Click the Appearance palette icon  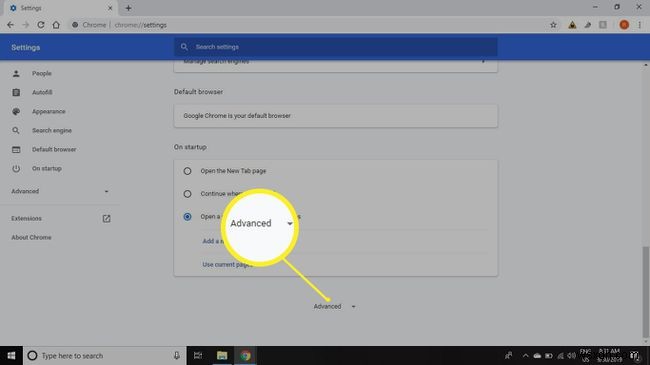pos(16,111)
